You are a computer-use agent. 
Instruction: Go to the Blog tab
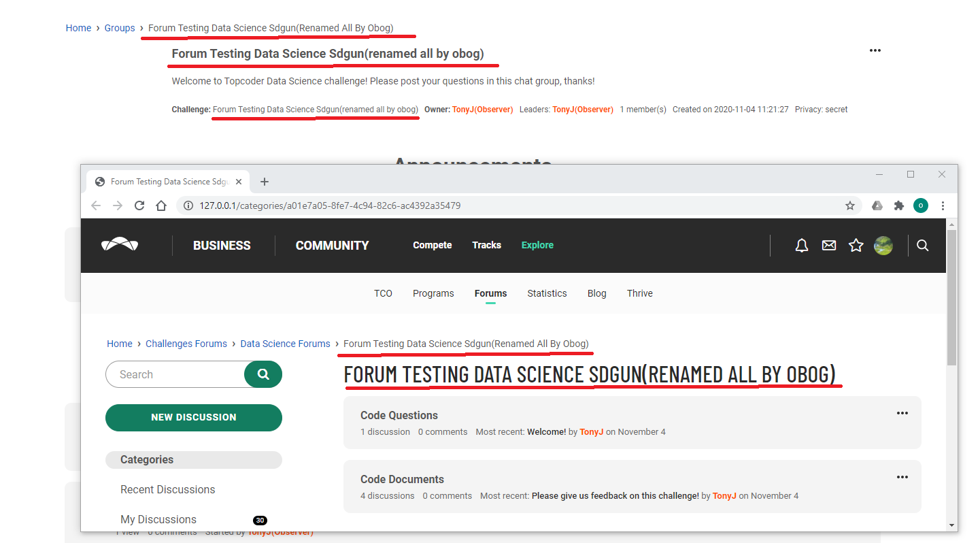pyautogui.click(x=597, y=293)
